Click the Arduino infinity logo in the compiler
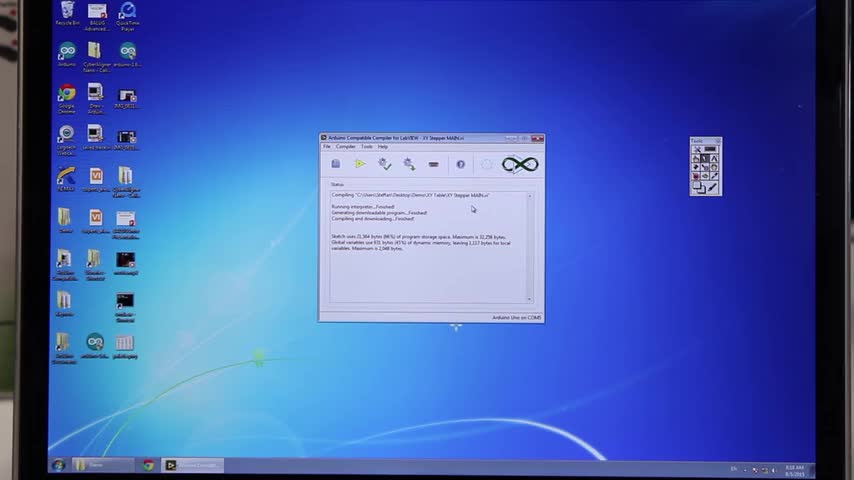This screenshot has width=854, height=480. click(x=520, y=164)
